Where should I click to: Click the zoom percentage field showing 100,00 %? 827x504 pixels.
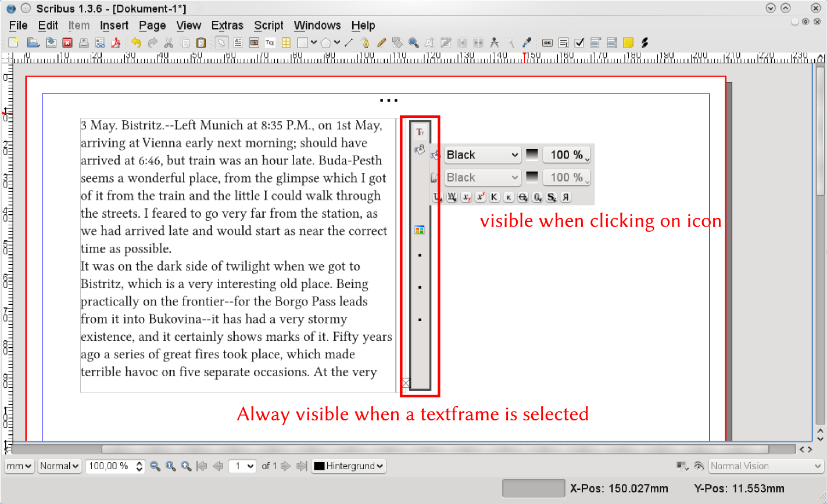pos(109,466)
